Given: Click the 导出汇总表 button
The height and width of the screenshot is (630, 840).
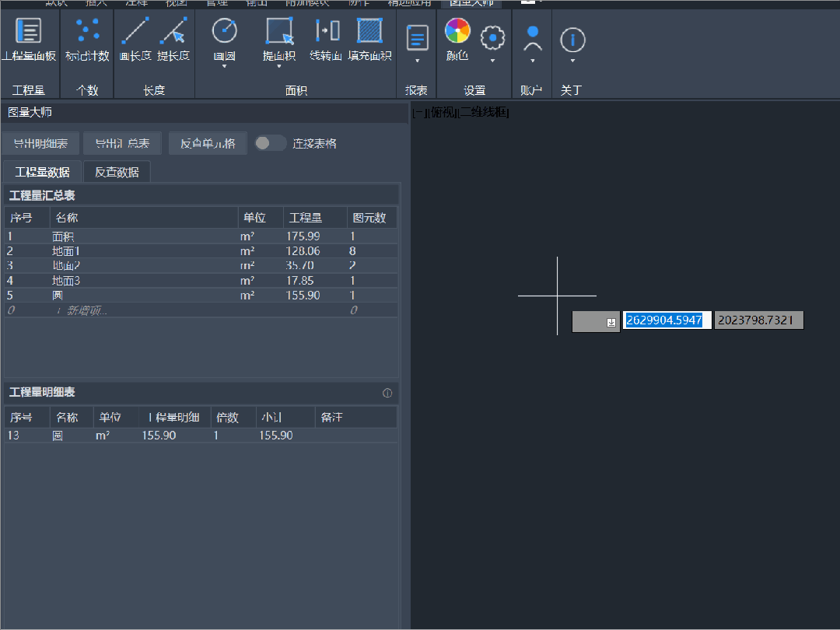Looking at the screenshot, I should tap(123, 143).
